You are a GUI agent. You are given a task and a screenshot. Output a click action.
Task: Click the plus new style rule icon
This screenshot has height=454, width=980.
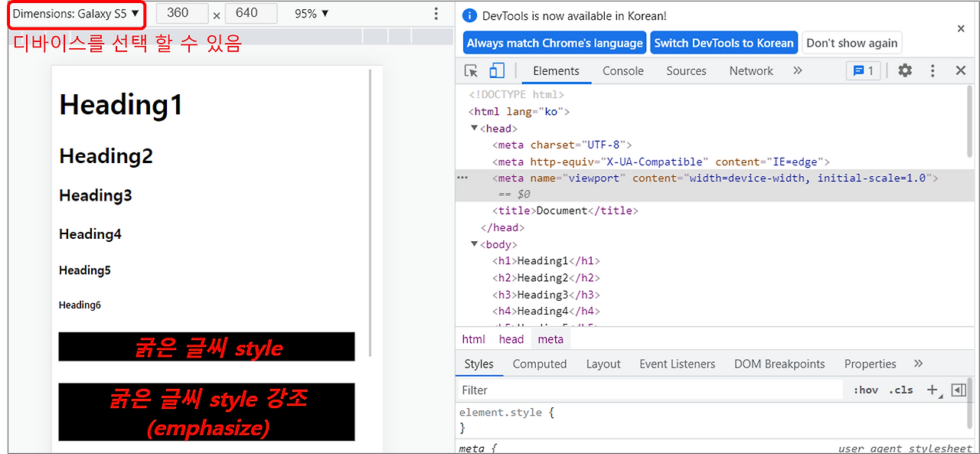click(x=932, y=390)
